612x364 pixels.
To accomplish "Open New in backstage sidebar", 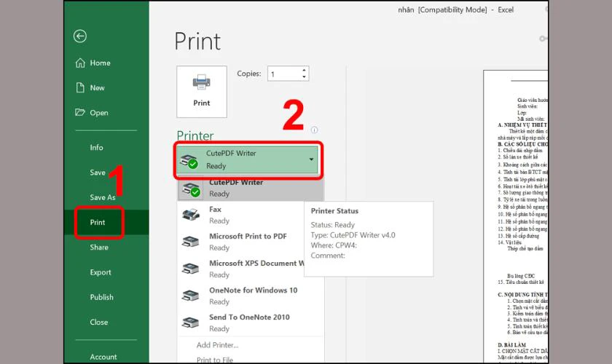I will click(106, 88).
